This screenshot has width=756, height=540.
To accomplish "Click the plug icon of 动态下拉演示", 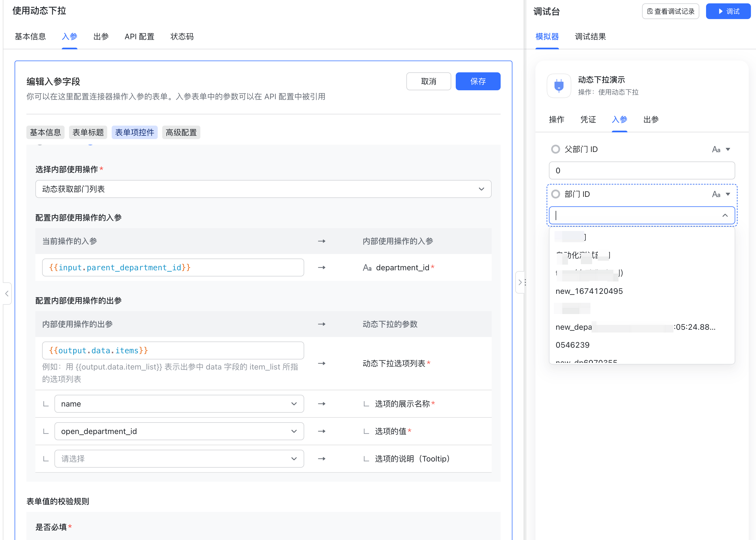I will 559,86.
